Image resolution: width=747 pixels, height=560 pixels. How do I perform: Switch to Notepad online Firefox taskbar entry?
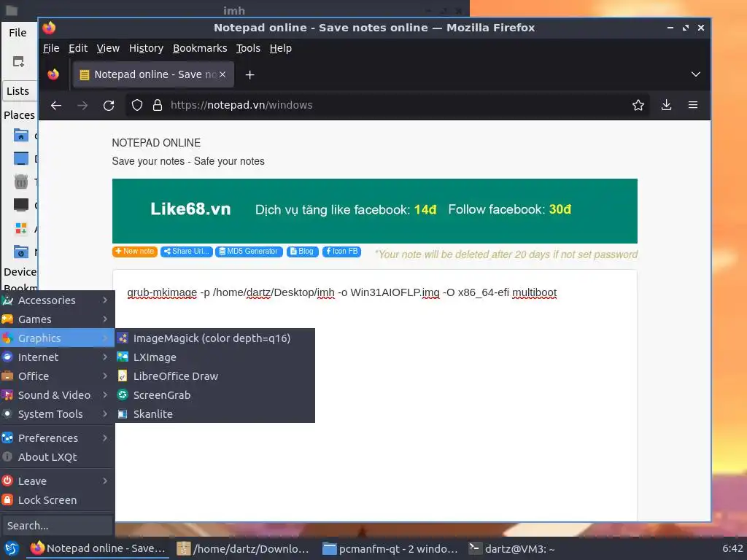[98, 548]
